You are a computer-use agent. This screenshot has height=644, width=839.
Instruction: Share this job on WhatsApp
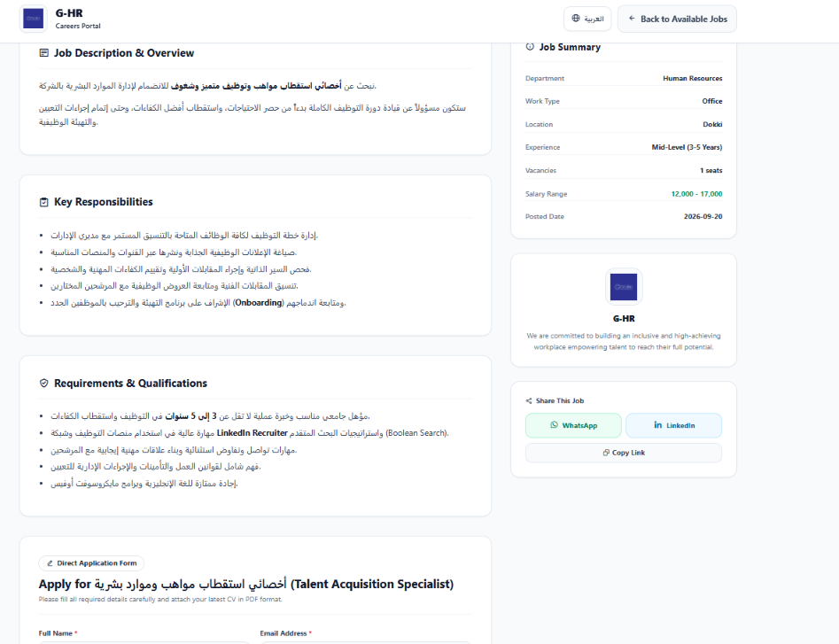573,425
